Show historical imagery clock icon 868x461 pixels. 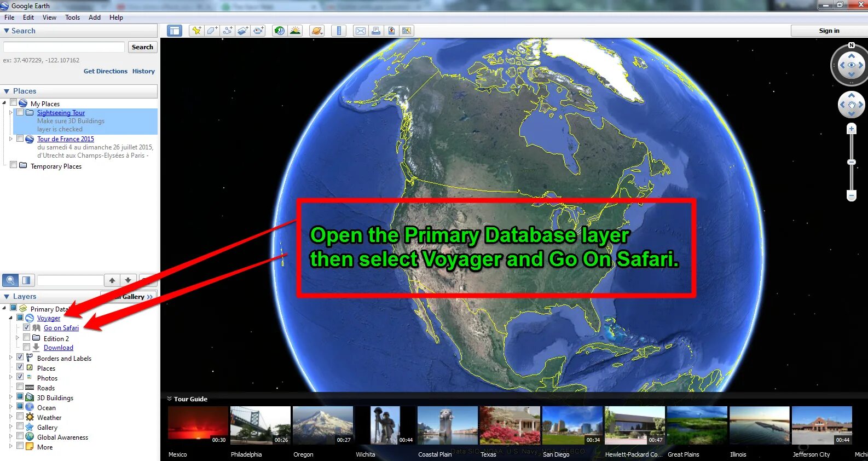click(x=280, y=31)
